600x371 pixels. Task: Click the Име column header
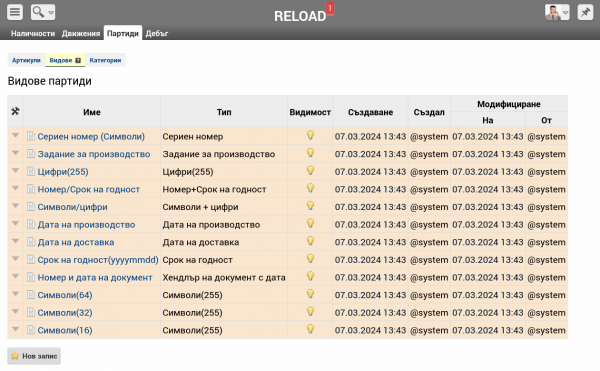pos(92,112)
